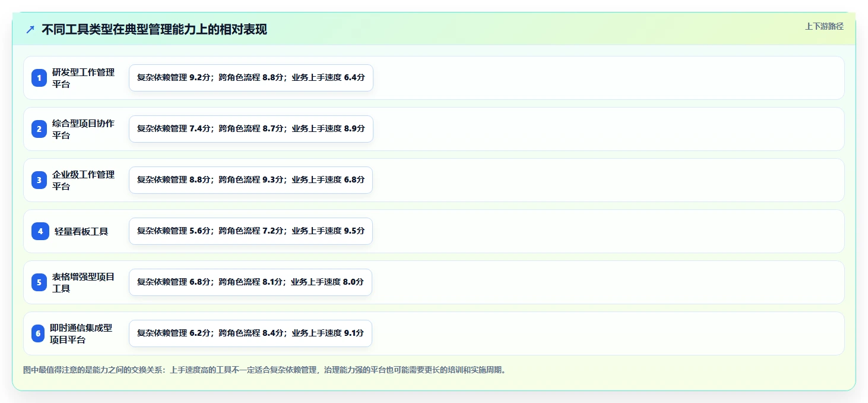Viewport: 868px width, 403px height.
Task: Click the score box with 复杂依赖管理 6.8分
Action: tap(251, 282)
